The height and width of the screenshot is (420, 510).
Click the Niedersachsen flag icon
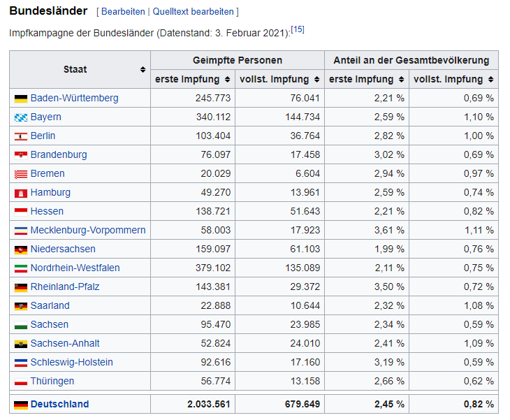[x=20, y=249]
